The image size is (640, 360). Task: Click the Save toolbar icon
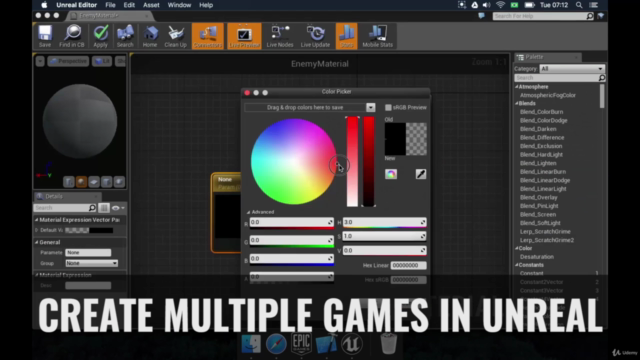45,36
